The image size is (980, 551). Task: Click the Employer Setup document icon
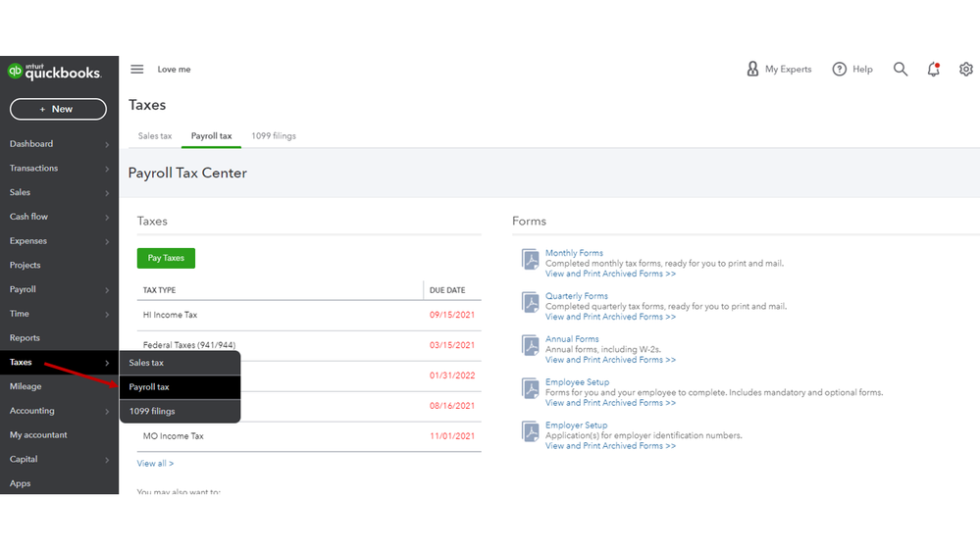click(x=531, y=432)
